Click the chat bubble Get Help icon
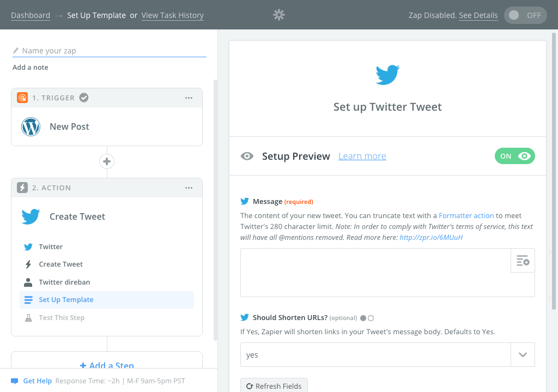The height and width of the screenshot is (392, 558). (x=15, y=381)
